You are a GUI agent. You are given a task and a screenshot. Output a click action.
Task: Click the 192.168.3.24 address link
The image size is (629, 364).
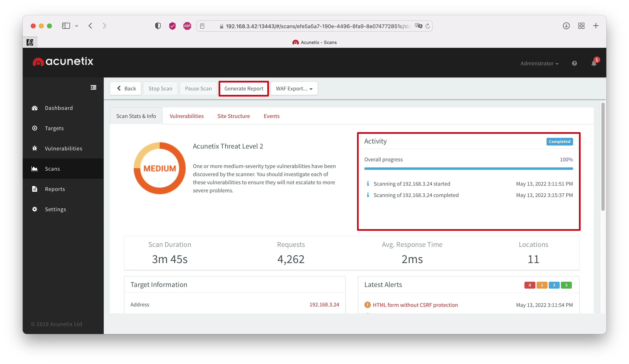(x=324, y=305)
